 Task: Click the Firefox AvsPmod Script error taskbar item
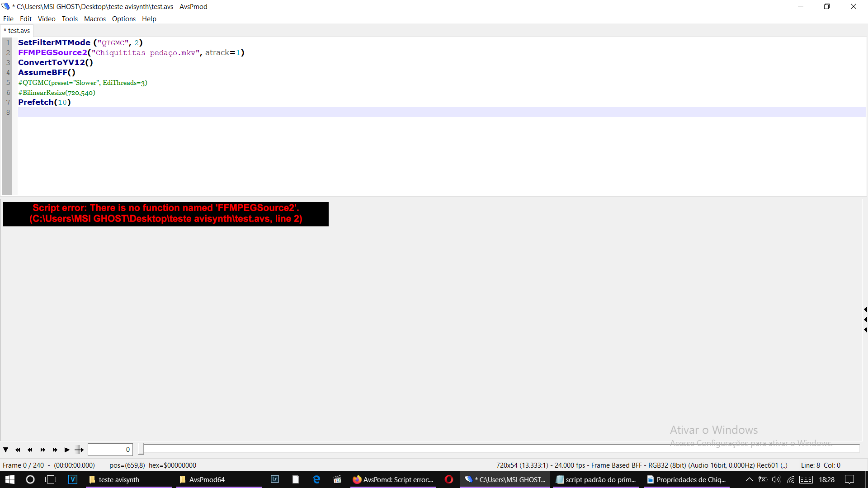(x=393, y=479)
